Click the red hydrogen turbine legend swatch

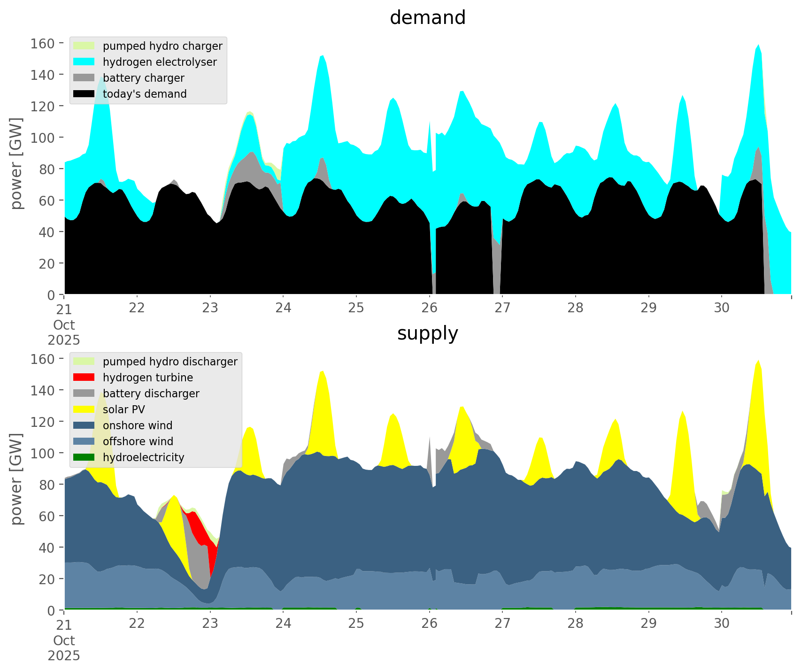[x=84, y=378]
